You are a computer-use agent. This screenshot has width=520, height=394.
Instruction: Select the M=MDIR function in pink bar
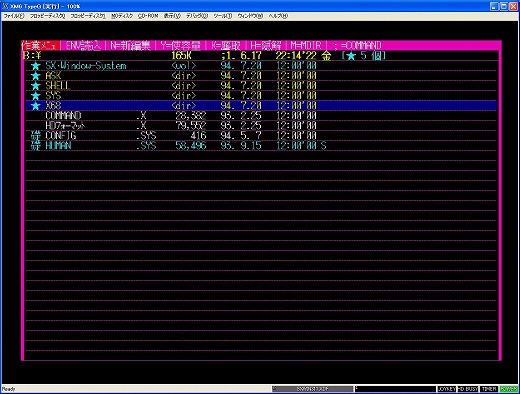(x=306, y=45)
